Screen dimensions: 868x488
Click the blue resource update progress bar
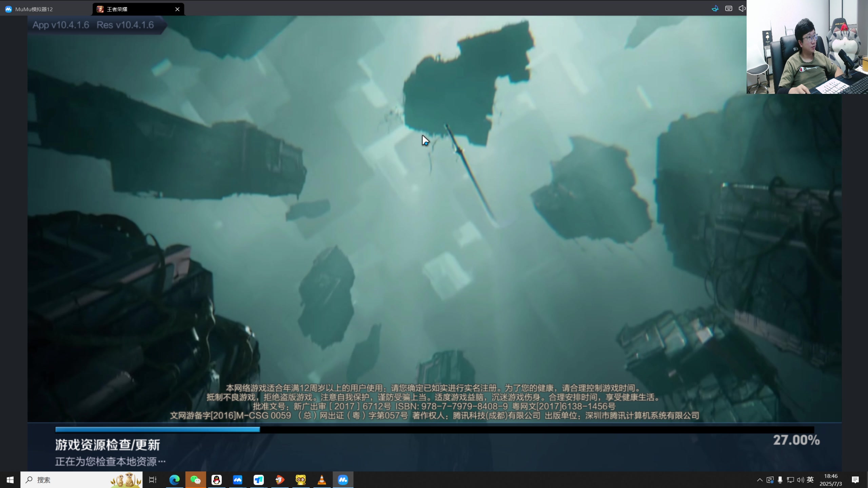click(158, 429)
